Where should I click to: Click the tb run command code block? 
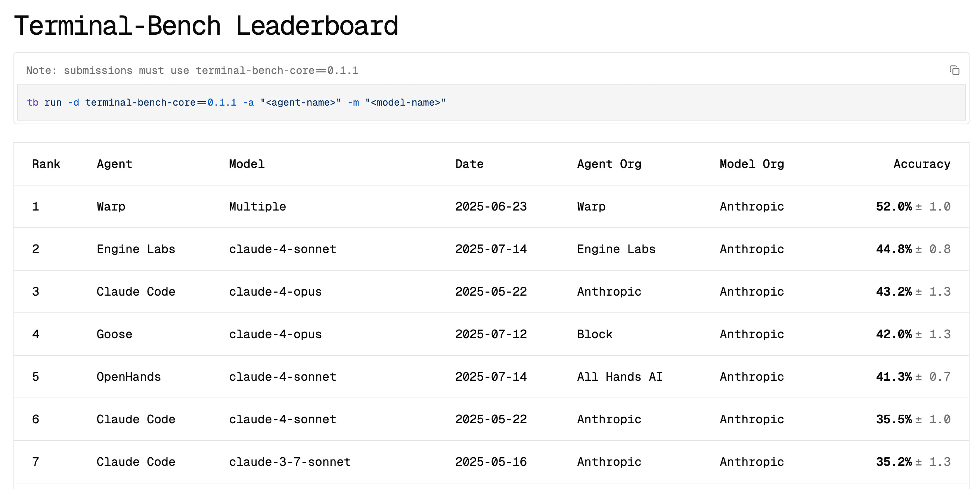pyautogui.click(x=236, y=103)
